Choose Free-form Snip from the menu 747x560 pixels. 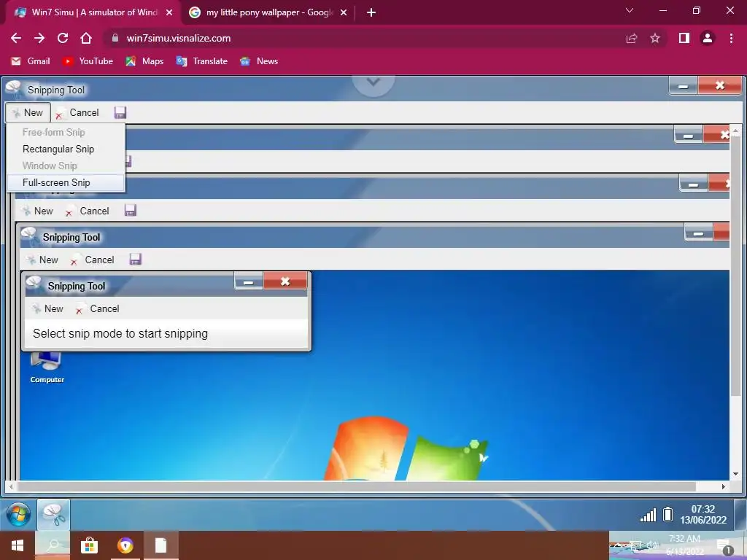(54, 132)
